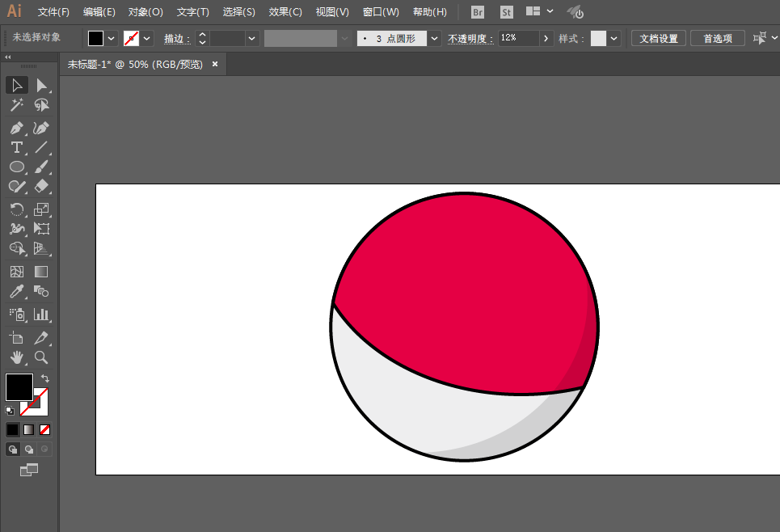
Task: Select the Magic Wand tool
Action: 16,105
